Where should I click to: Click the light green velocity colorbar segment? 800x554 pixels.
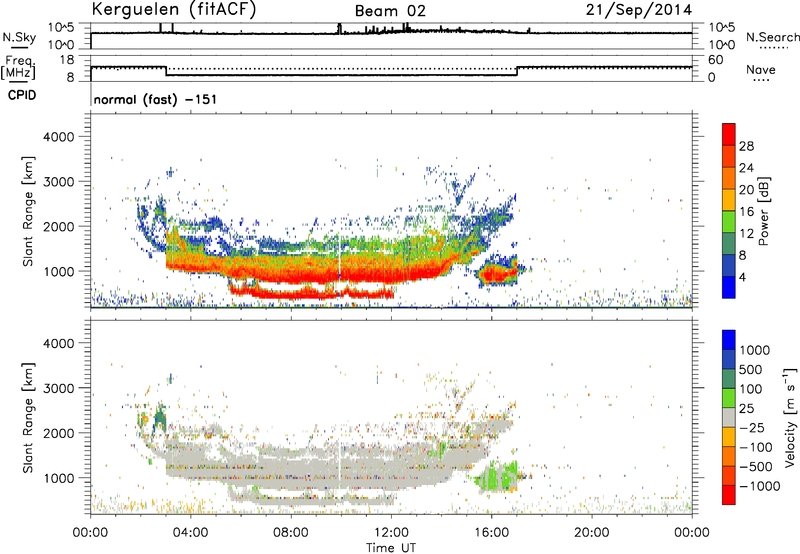(x=729, y=398)
